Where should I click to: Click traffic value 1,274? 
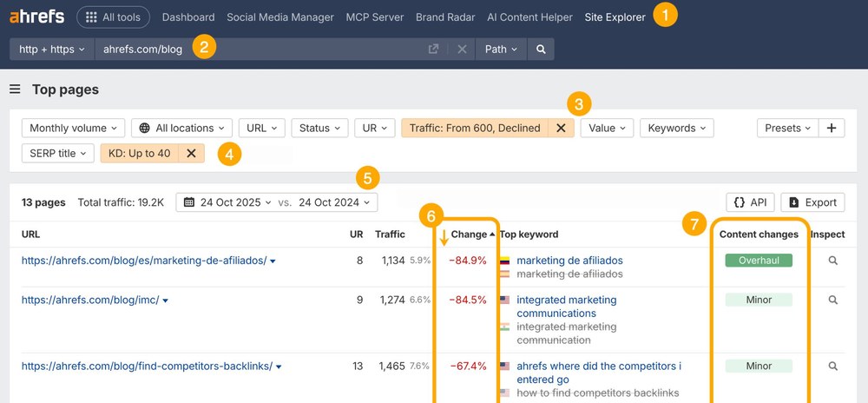[x=392, y=300]
